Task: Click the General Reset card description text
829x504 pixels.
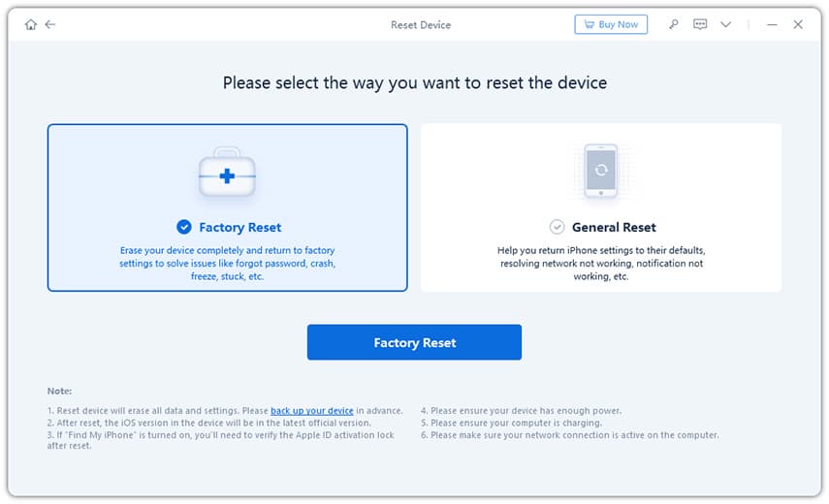Action: (601, 263)
